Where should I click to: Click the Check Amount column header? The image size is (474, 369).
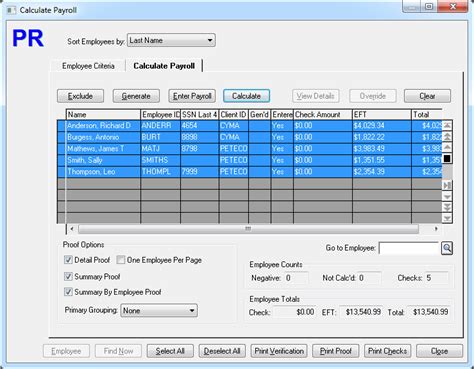pyautogui.click(x=323, y=115)
